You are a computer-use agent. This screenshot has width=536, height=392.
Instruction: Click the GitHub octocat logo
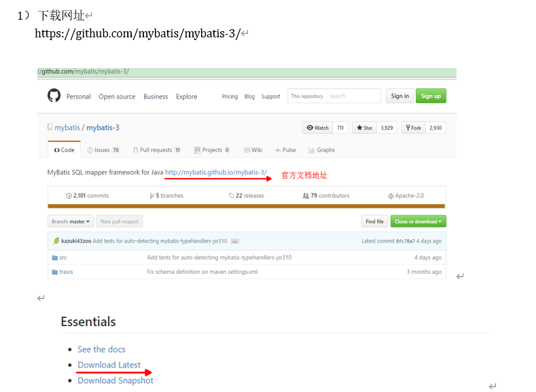pyautogui.click(x=54, y=95)
